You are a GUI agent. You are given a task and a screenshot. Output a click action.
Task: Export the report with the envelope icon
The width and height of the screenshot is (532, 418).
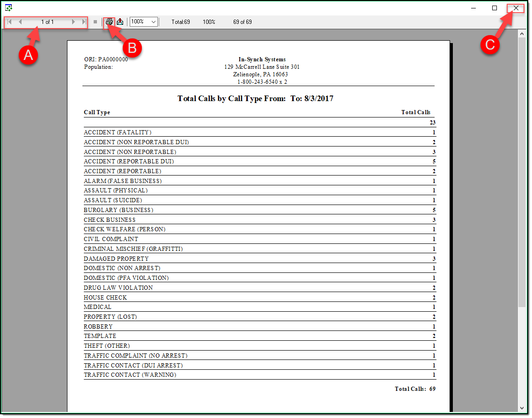pyautogui.click(x=120, y=22)
